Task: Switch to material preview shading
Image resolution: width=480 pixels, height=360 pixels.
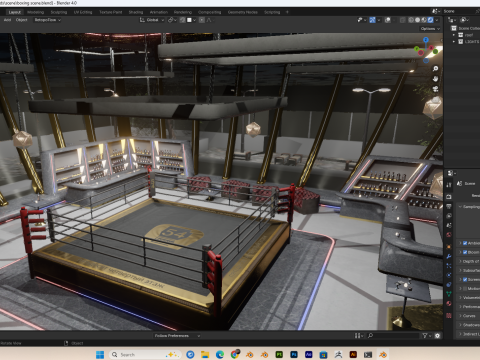Action: (x=424, y=20)
